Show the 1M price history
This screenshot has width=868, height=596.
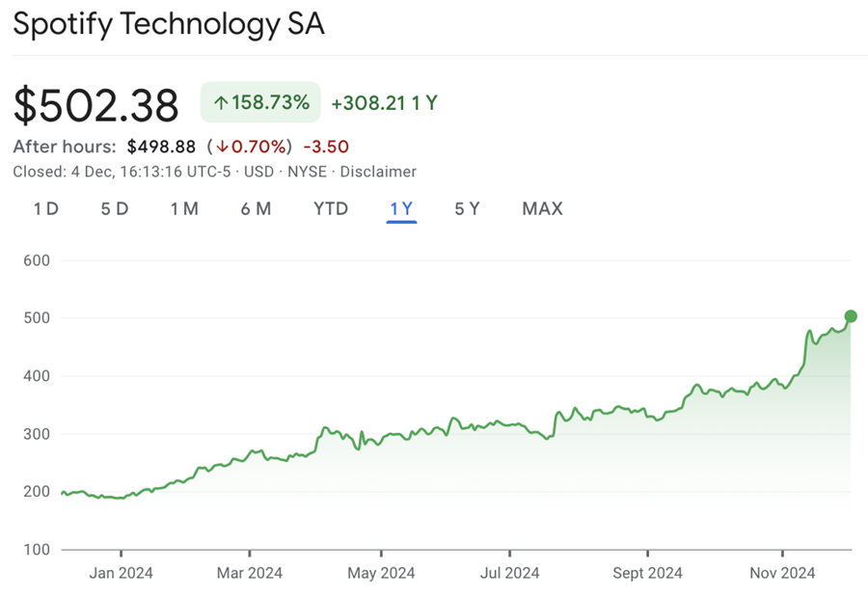pyautogui.click(x=184, y=208)
